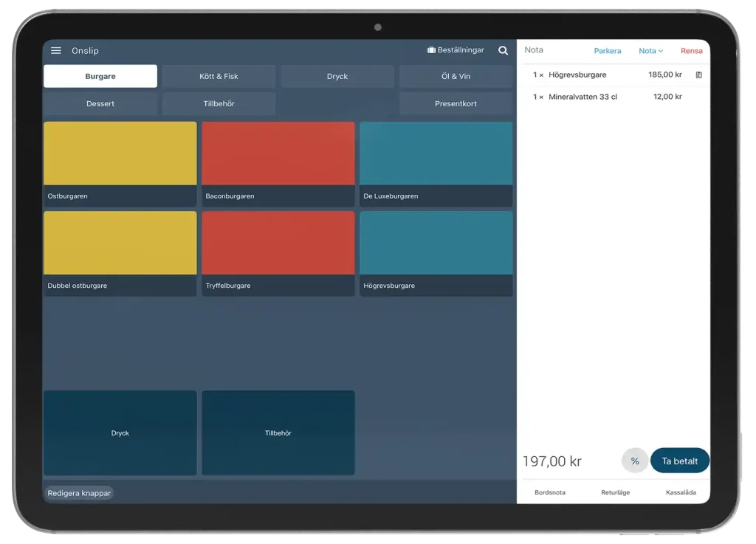
Task: Apply discount with percent button
Action: click(x=634, y=461)
